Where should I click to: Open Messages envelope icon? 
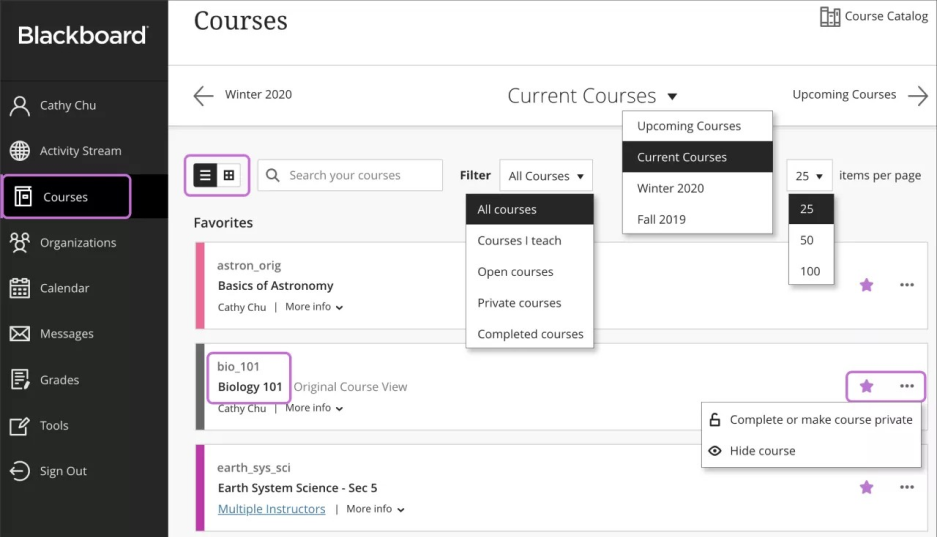tap(20, 333)
